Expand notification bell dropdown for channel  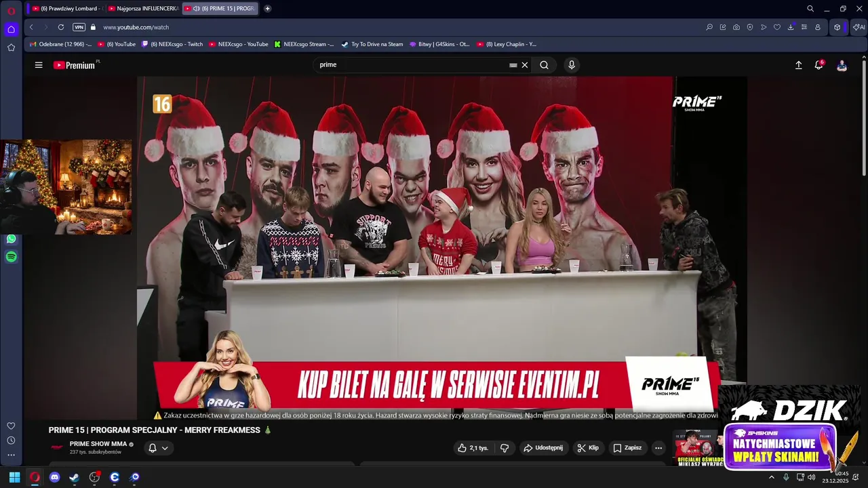click(x=158, y=448)
